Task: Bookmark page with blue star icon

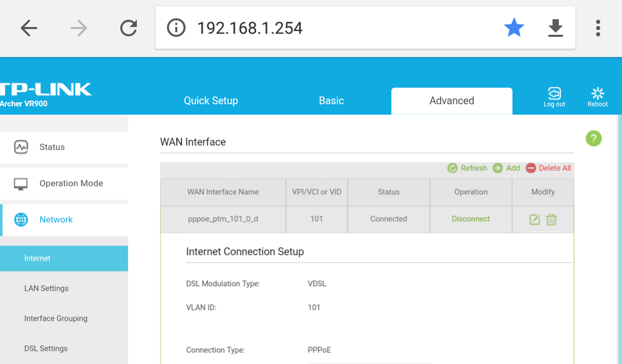Action: pyautogui.click(x=514, y=28)
